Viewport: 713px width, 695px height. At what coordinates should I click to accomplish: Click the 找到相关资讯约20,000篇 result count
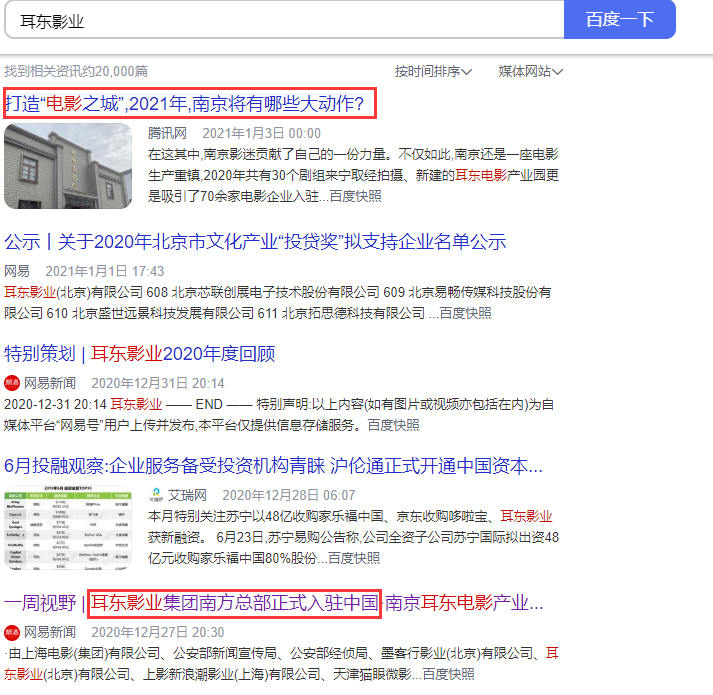pyautogui.click(x=76, y=71)
